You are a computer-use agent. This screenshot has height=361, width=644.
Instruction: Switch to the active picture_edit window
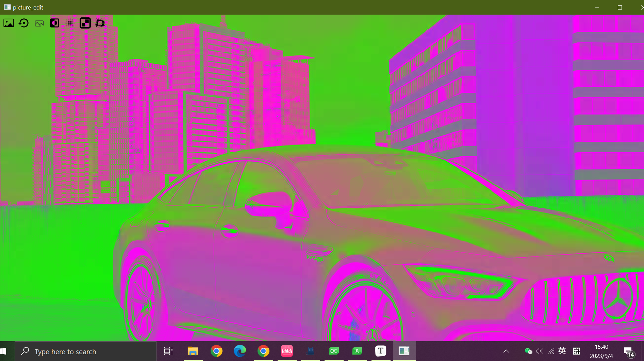(404, 351)
